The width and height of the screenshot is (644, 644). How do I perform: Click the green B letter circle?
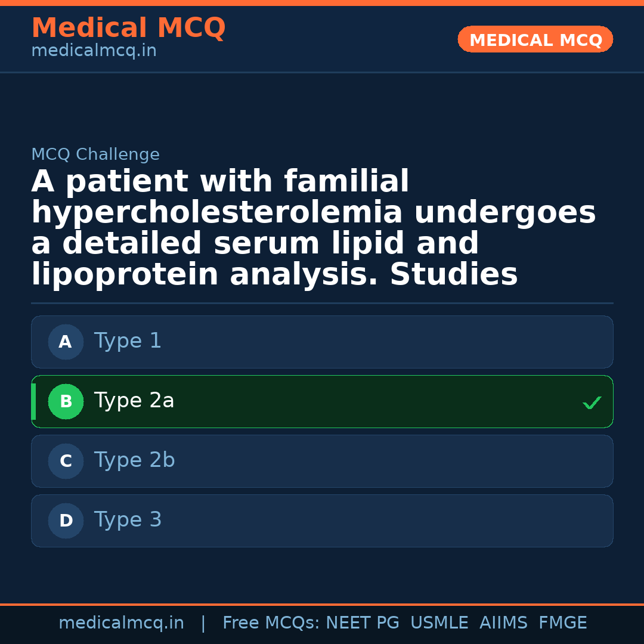(66, 402)
